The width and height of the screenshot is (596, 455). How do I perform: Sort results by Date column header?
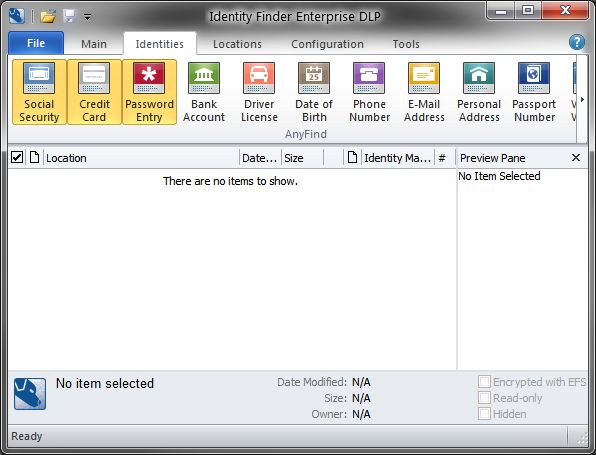tap(260, 158)
